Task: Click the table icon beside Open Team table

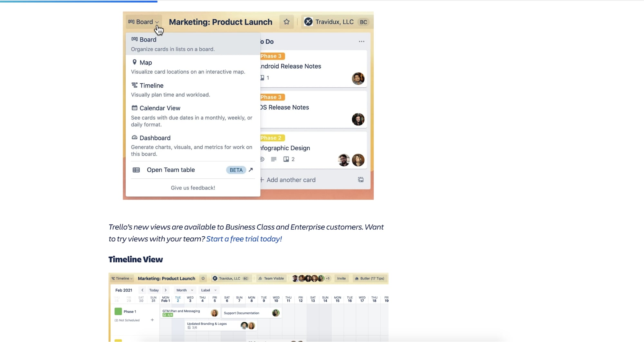Action: click(x=136, y=170)
